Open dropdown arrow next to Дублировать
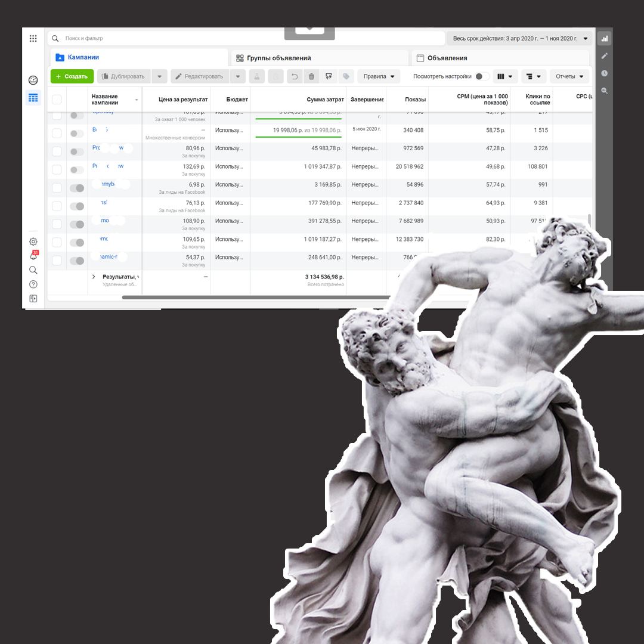This screenshot has width=644, height=644. [x=159, y=76]
